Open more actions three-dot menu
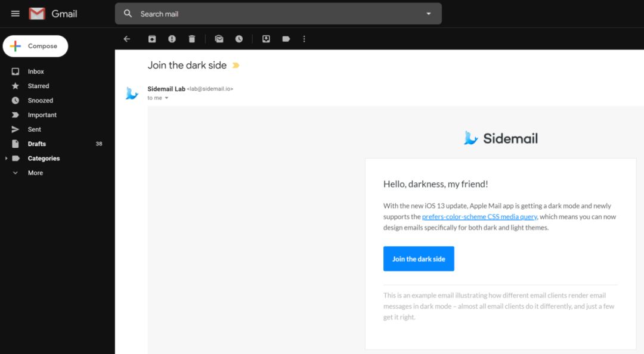The image size is (644, 354). [304, 39]
